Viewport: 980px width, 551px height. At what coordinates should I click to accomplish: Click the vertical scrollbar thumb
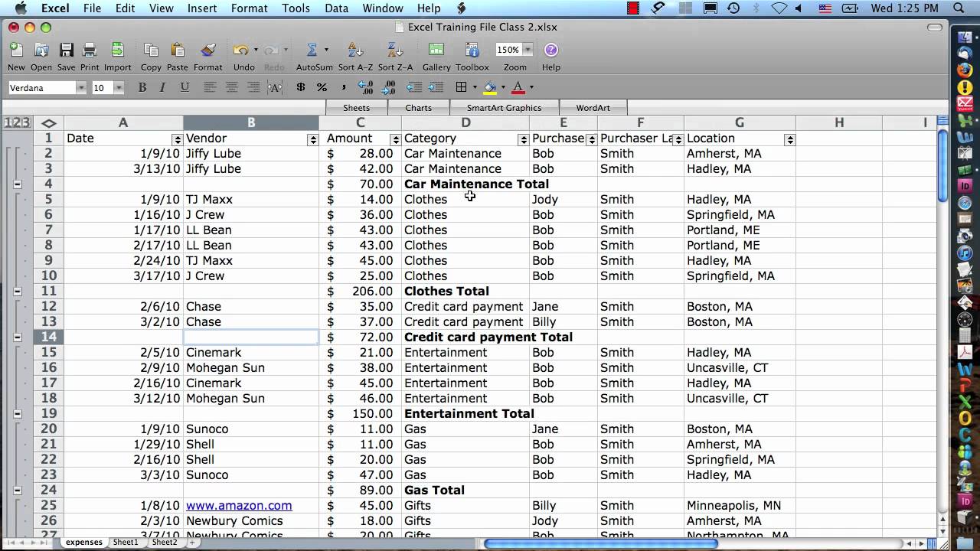click(942, 166)
